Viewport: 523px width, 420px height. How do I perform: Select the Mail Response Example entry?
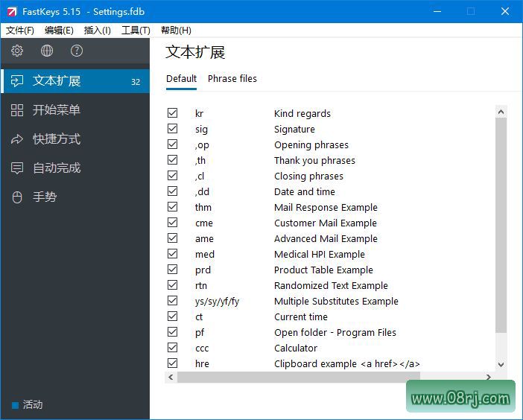pos(326,207)
